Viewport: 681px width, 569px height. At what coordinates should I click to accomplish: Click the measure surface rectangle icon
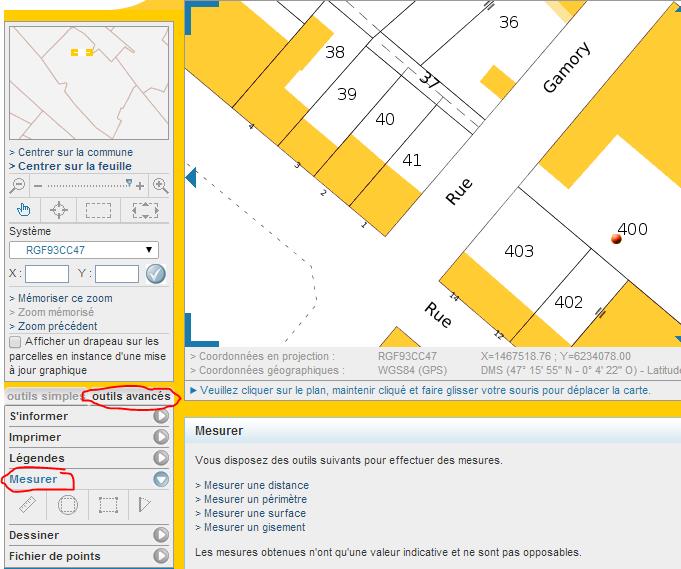108,506
